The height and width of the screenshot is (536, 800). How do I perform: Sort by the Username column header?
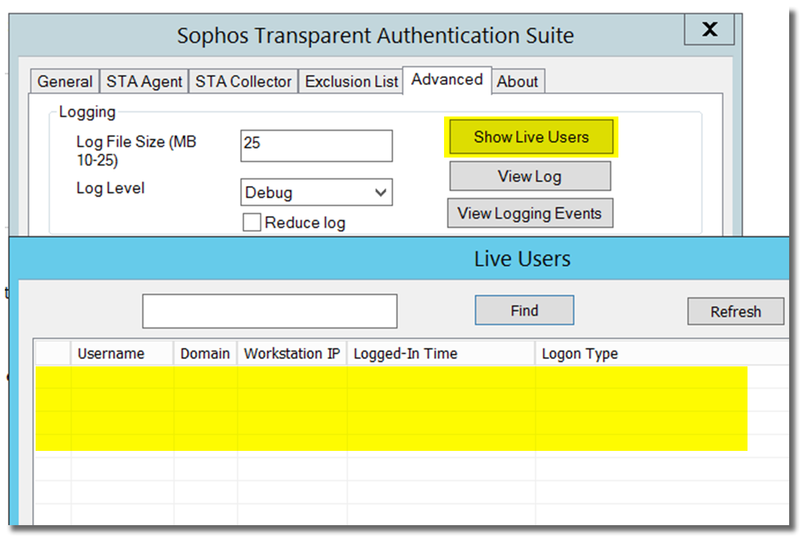tap(122, 353)
